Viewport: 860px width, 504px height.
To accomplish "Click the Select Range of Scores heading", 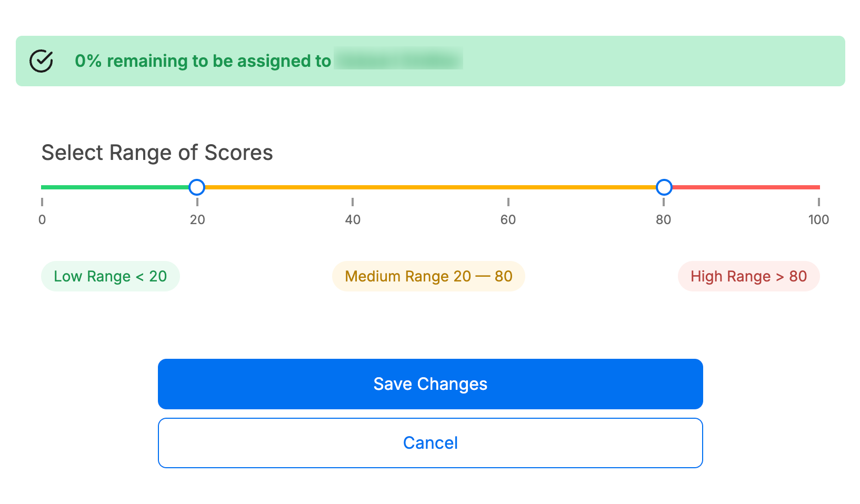I will [157, 153].
